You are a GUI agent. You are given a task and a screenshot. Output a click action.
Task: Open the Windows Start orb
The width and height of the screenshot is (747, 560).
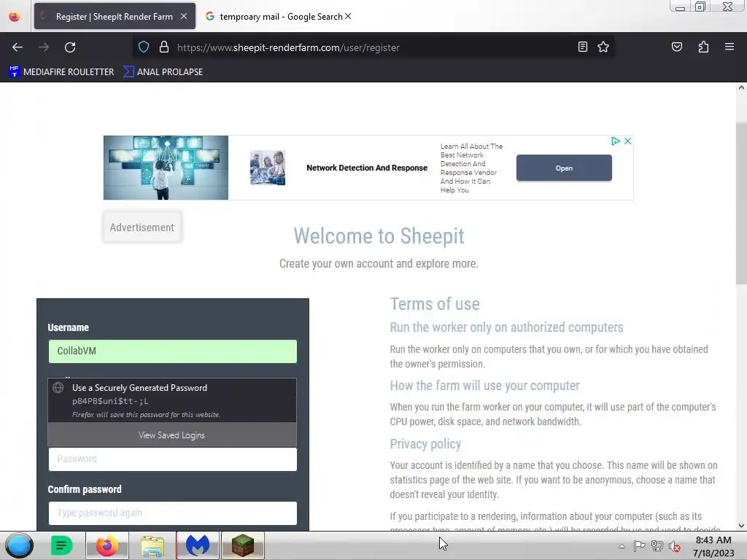[19, 545]
